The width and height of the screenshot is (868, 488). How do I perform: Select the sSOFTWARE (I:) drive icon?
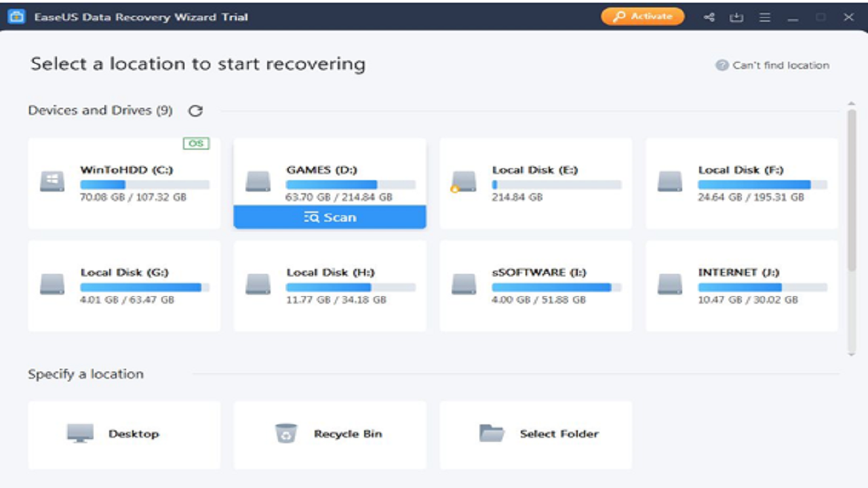coord(464,284)
